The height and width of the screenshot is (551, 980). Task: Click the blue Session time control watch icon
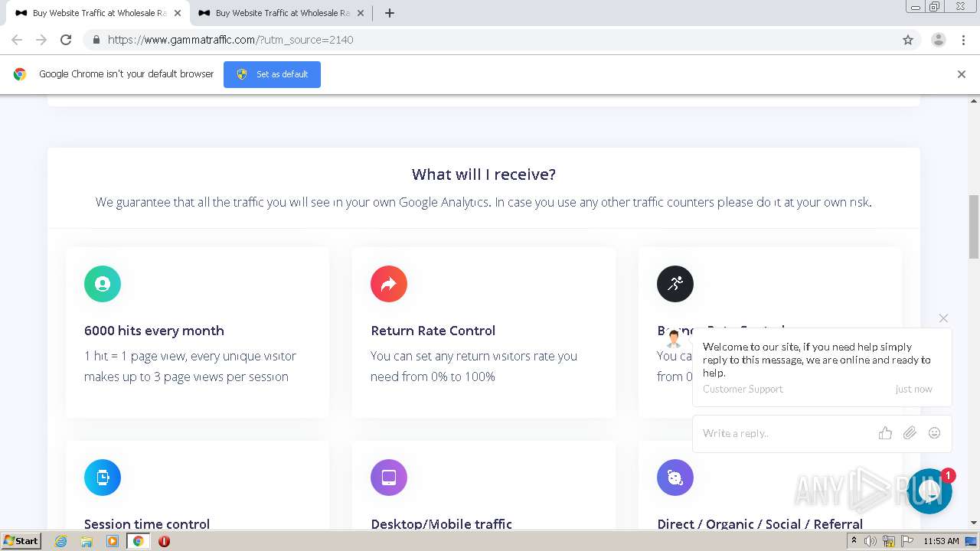click(103, 478)
